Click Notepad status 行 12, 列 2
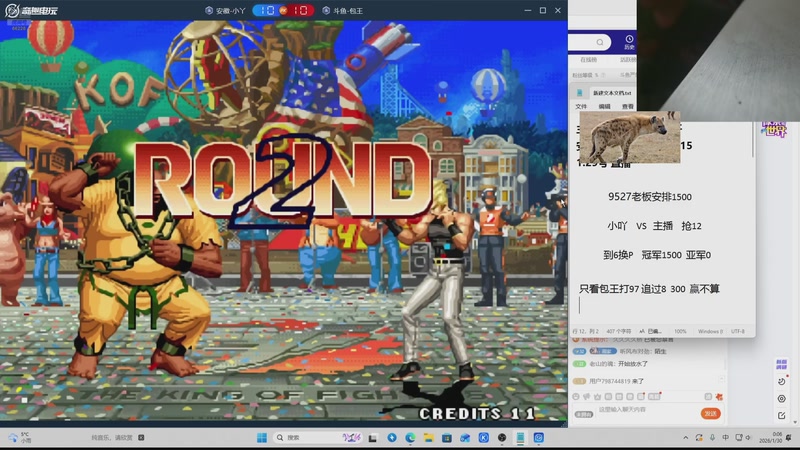This screenshot has height=450, width=800. pyautogui.click(x=586, y=332)
